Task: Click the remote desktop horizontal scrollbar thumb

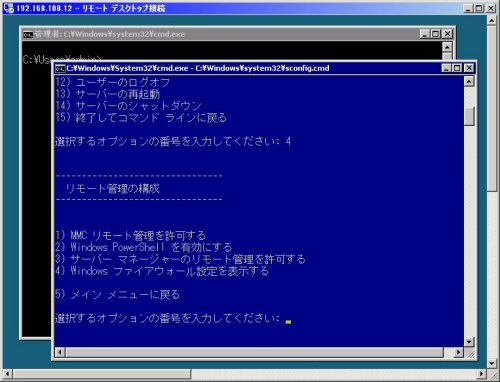Action: [x=102, y=374]
